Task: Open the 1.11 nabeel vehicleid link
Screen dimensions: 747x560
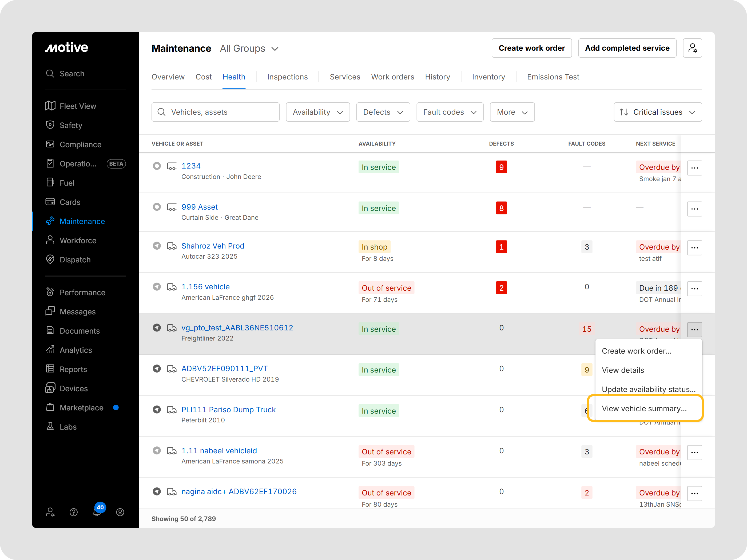Action: (219, 451)
